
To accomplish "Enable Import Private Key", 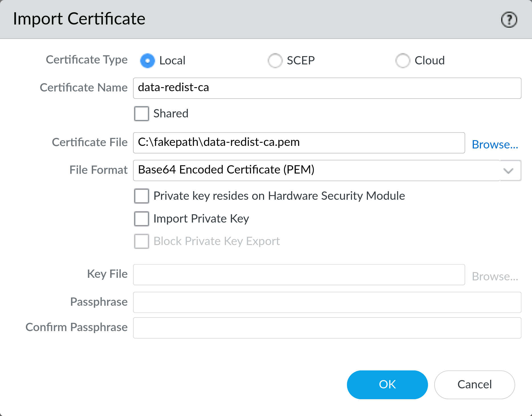I will (x=141, y=219).
